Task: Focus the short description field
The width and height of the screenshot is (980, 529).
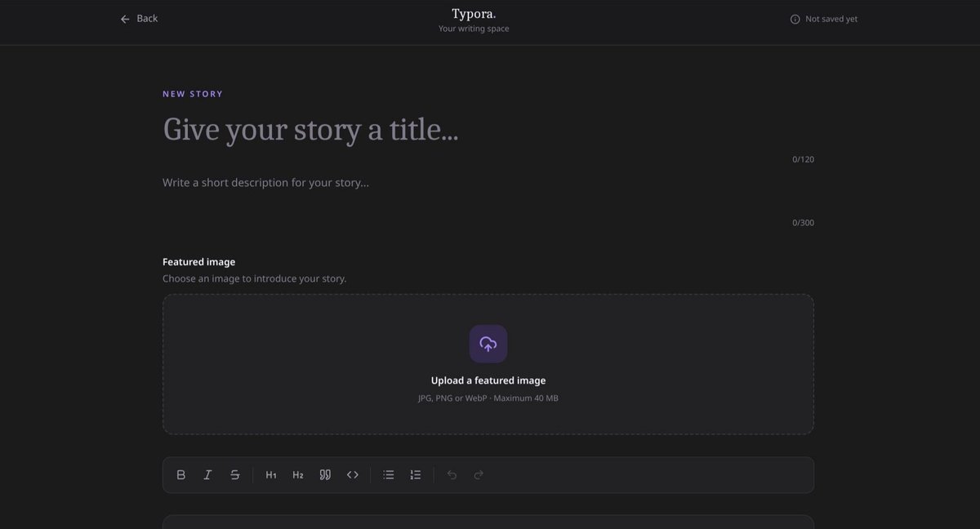Action: point(488,183)
